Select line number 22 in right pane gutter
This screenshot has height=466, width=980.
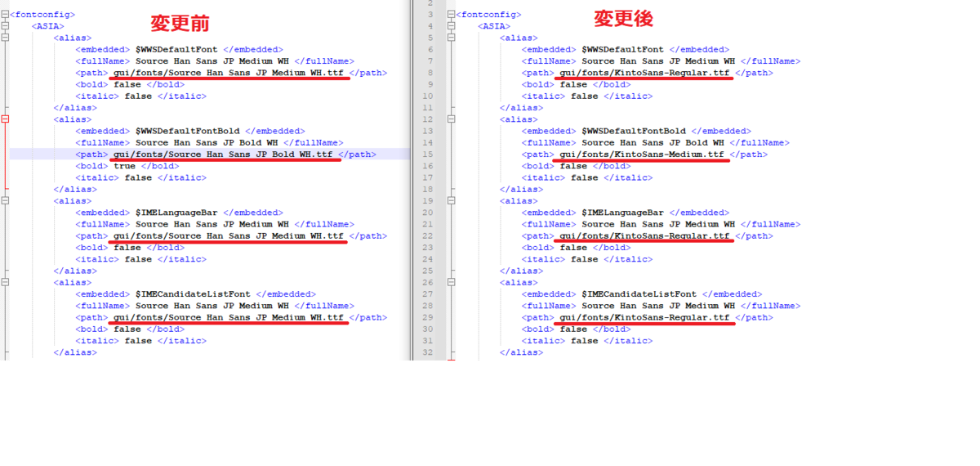pos(429,236)
